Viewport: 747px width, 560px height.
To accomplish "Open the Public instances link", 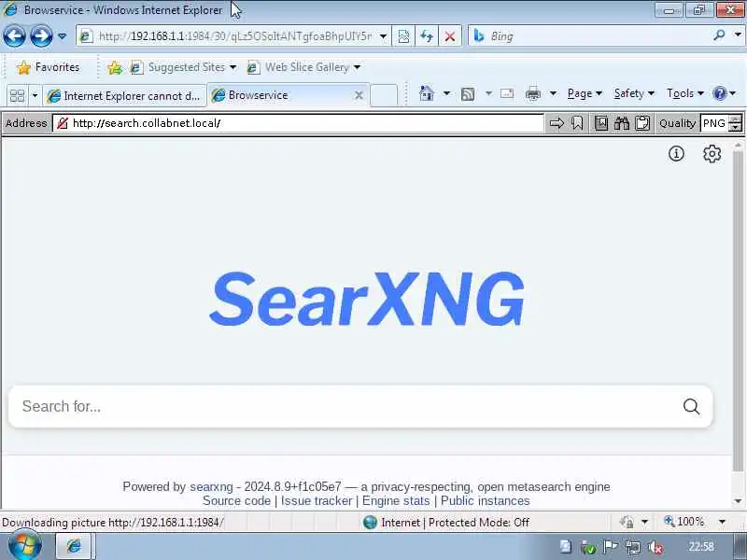I will click(485, 501).
